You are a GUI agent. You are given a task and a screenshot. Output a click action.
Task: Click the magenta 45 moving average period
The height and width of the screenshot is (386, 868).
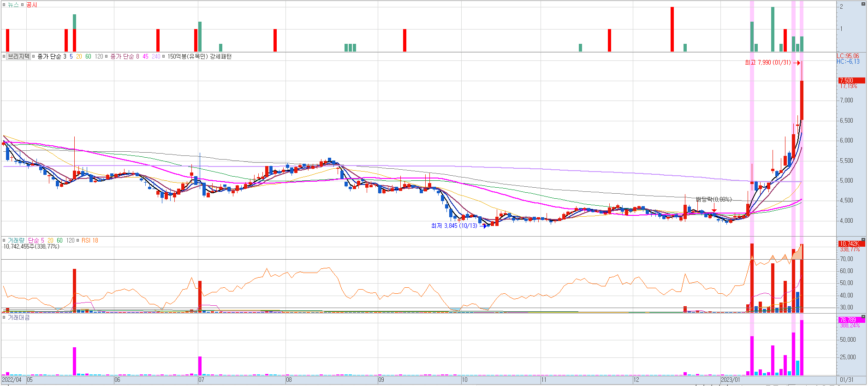pos(145,56)
